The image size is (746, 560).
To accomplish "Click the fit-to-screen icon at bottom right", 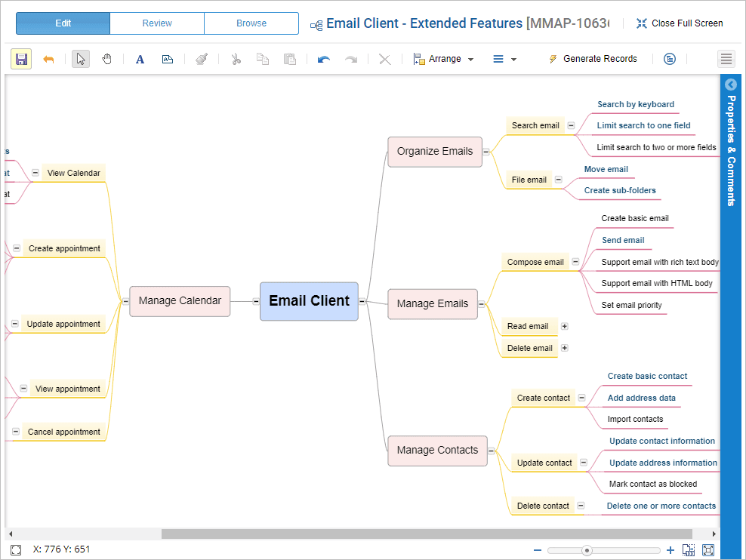I will (x=708, y=550).
